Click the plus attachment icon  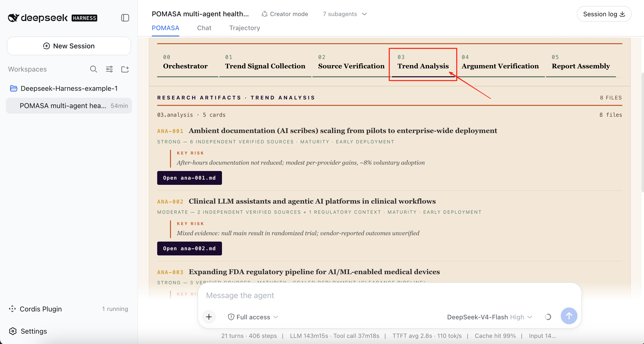209,317
